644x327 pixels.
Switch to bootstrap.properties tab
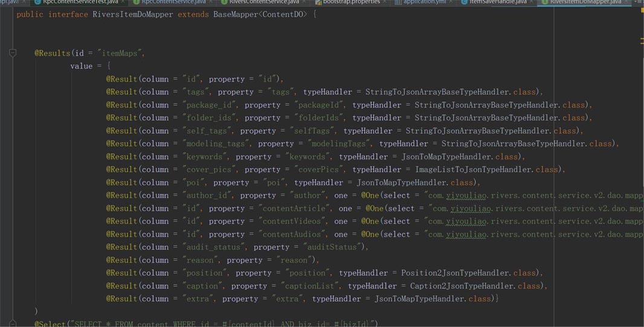click(x=351, y=2)
